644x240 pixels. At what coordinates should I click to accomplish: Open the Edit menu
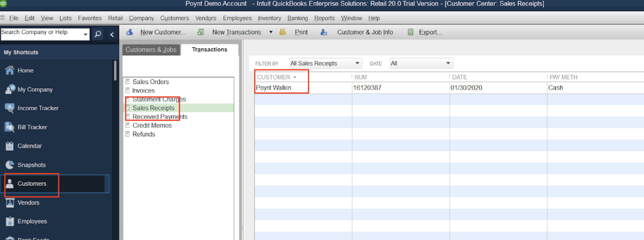(30, 18)
